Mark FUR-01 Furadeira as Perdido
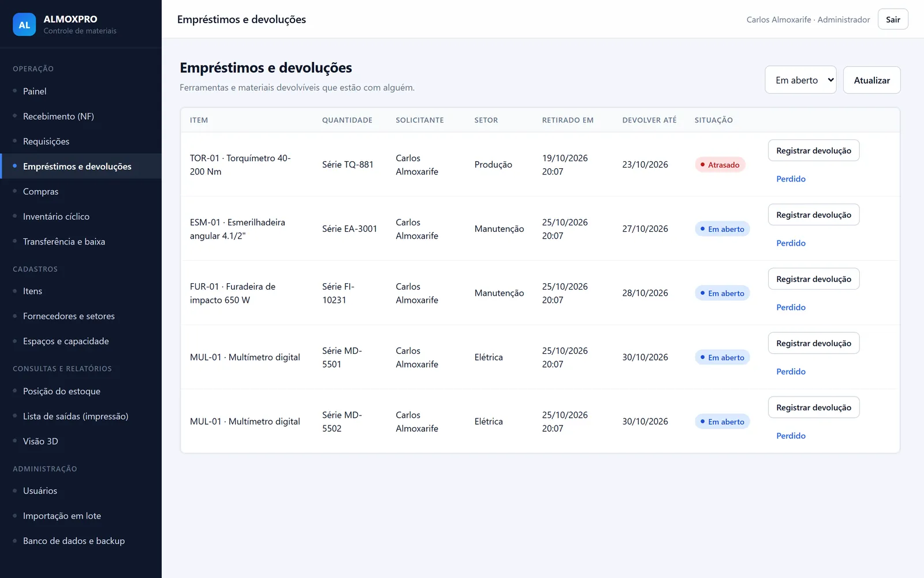The height and width of the screenshot is (578, 924). click(791, 307)
